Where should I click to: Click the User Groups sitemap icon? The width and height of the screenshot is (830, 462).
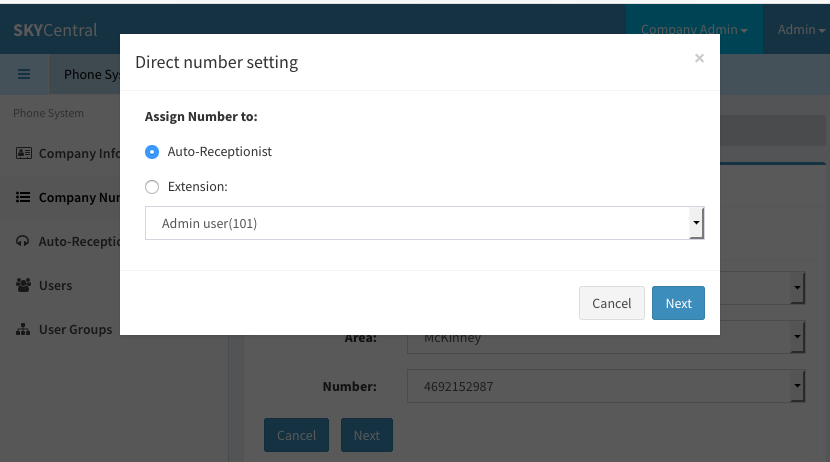23,329
